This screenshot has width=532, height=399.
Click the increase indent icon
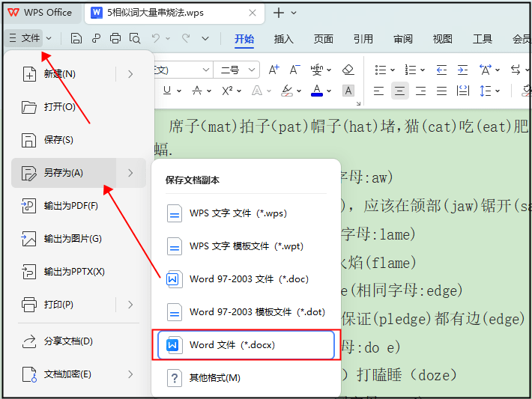point(463,70)
